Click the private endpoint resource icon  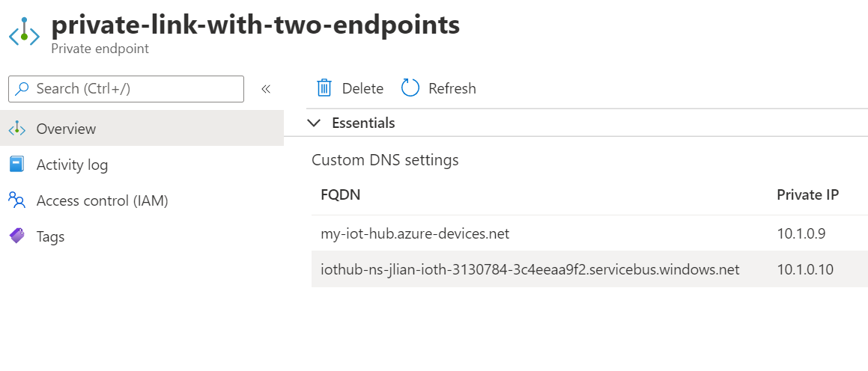pyautogui.click(x=23, y=33)
